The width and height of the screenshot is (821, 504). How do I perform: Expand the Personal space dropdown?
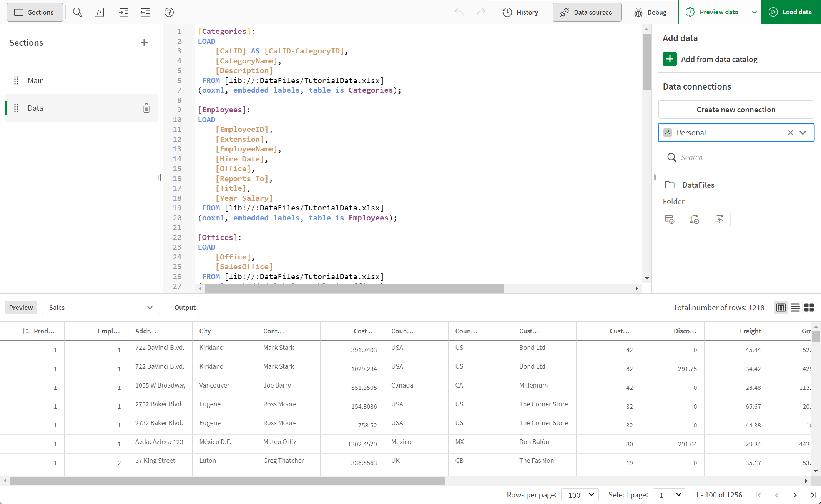point(803,133)
